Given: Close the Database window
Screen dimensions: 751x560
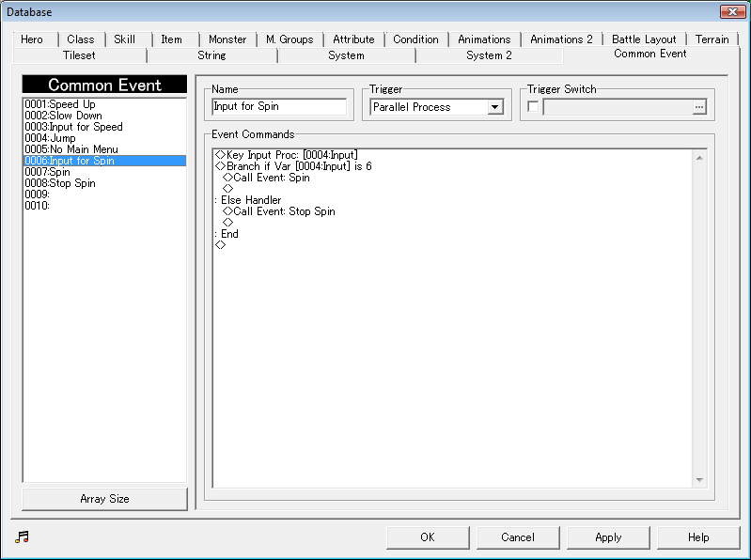Looking at the screenshot, I should 732,12.
